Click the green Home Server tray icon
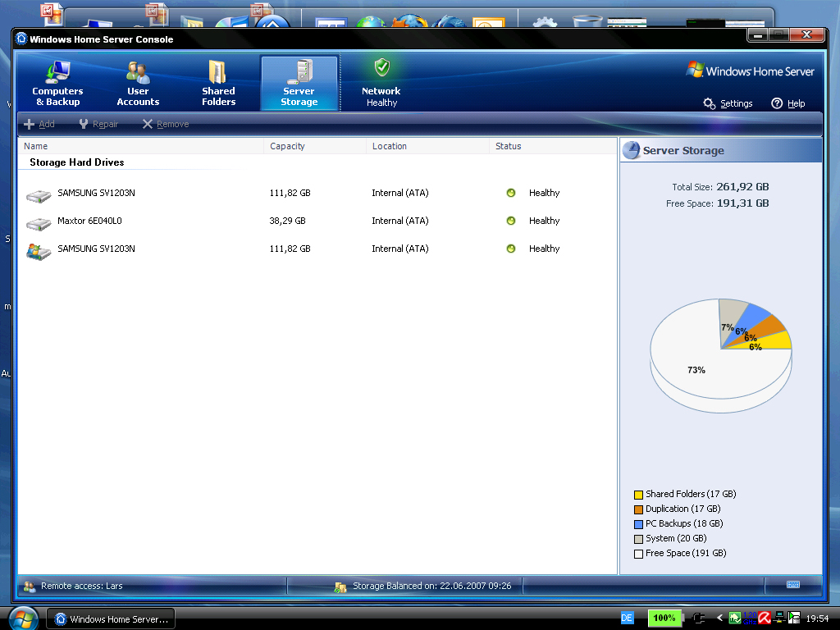 734,619
